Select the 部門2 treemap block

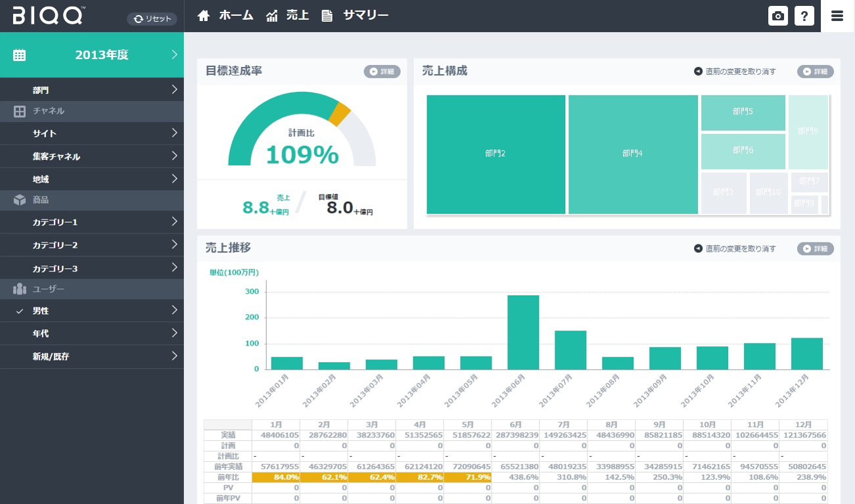[x=496, y=154]
